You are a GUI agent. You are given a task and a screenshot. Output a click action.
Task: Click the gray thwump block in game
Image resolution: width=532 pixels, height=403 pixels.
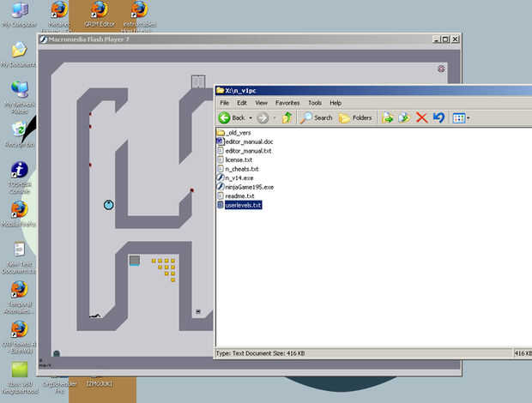coord(135,261)
